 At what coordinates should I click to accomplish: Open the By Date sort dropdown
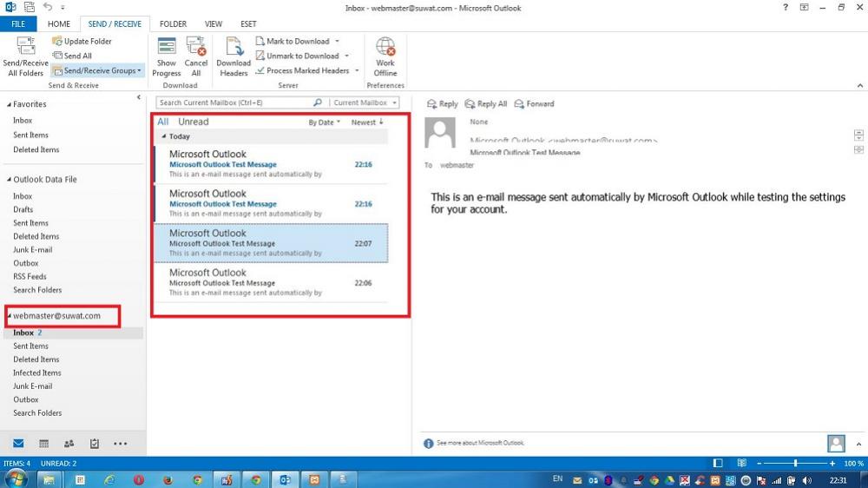[x=325, y=122]
